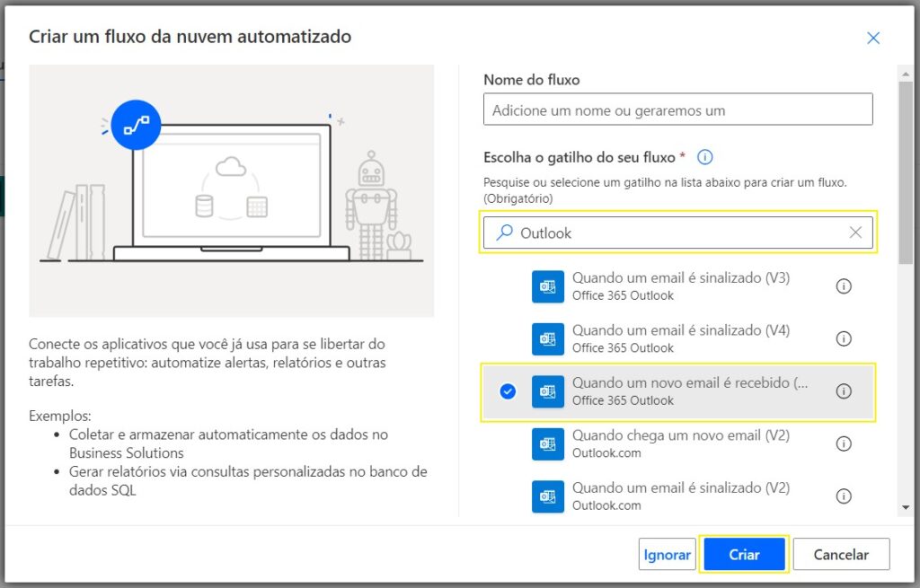The image size is (920, 588).
Task: Click magnifier icon in Outlook search box
Action: (504, 233)
